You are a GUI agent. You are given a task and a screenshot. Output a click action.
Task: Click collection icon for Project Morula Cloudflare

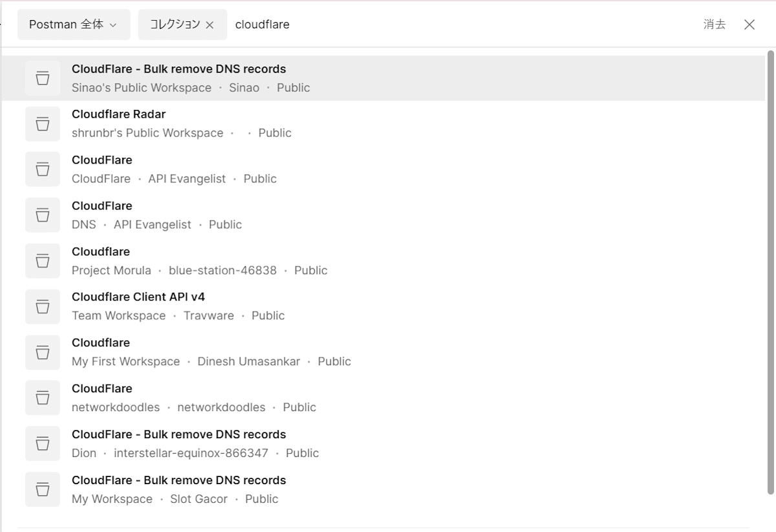[x=43, y=261]
